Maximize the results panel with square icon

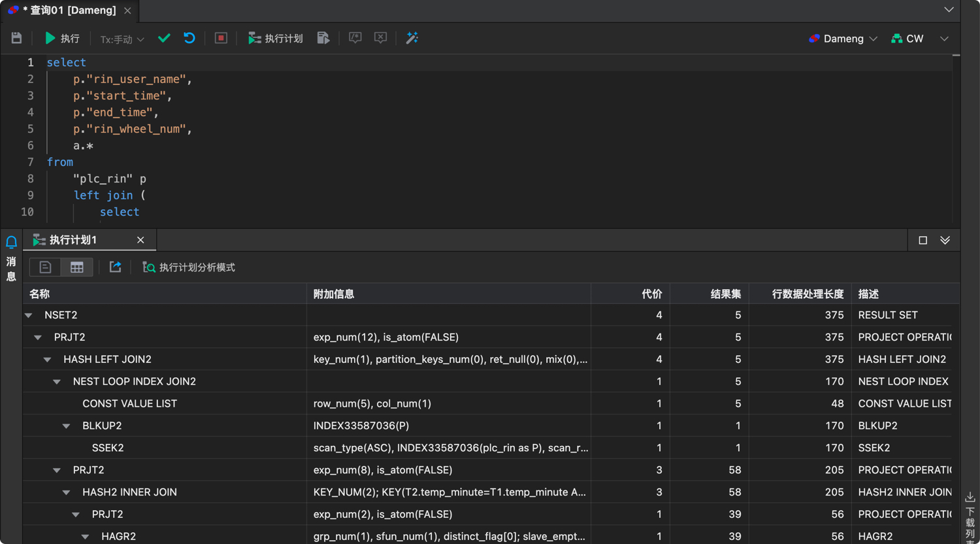923,240
